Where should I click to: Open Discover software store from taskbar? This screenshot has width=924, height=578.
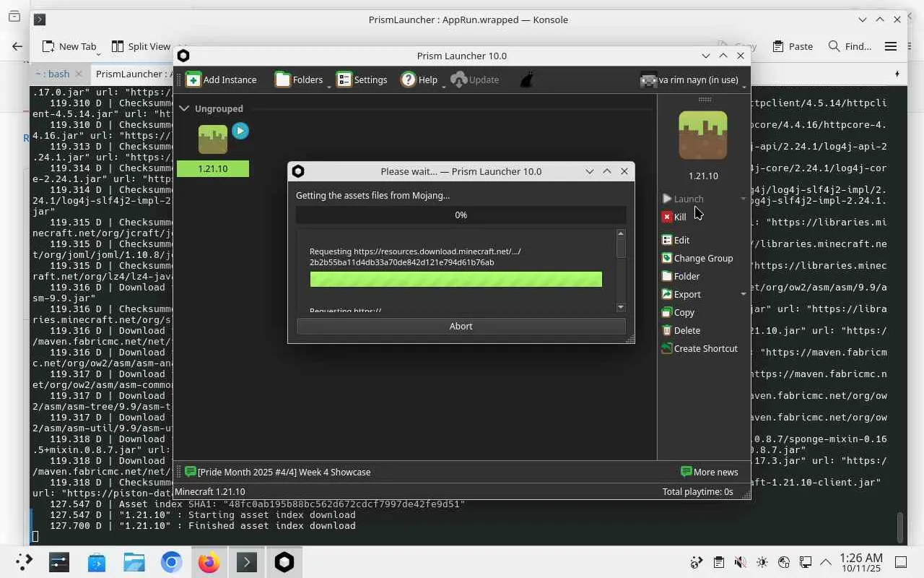pyautogui.click(x=97, y=562)
